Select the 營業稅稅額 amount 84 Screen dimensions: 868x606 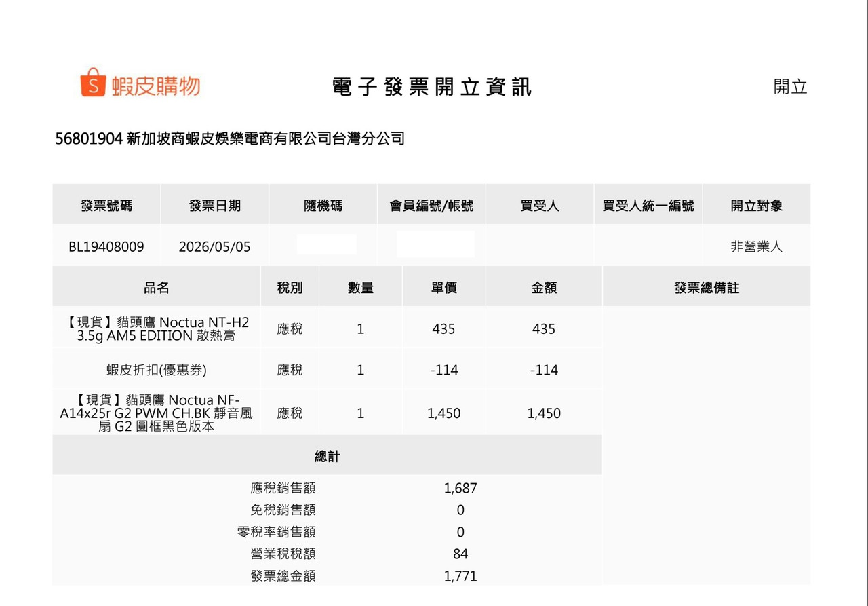tap(460, 554)
